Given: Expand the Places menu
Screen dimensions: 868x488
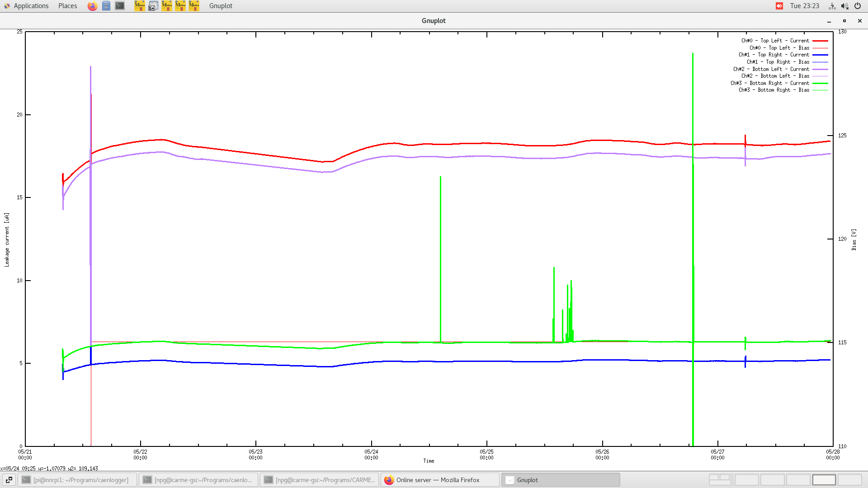Looking at the screenshot, I should (67, 6).
